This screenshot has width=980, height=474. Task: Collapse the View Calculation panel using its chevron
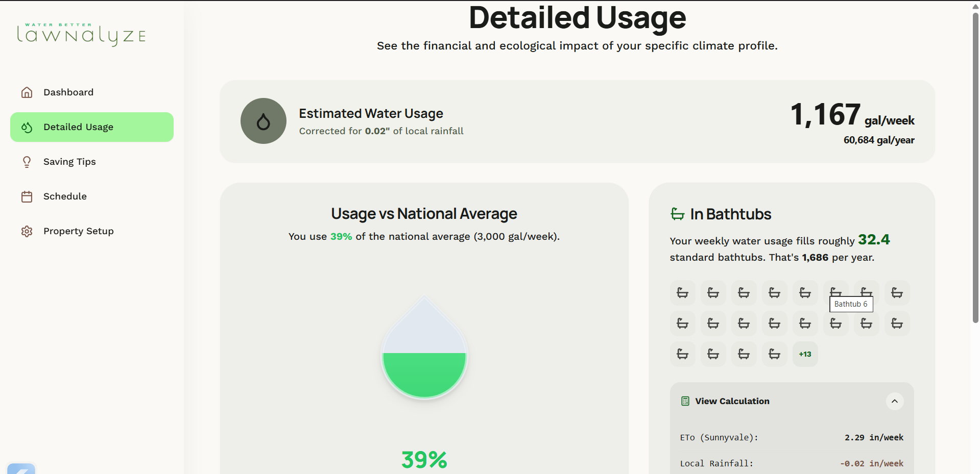(x=895, y=401)
